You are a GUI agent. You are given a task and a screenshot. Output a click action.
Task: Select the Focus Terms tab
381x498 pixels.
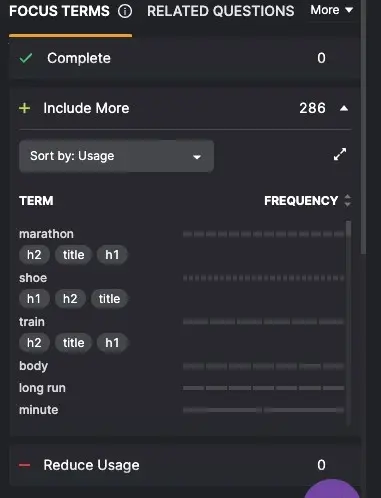[x=59, y=11]
